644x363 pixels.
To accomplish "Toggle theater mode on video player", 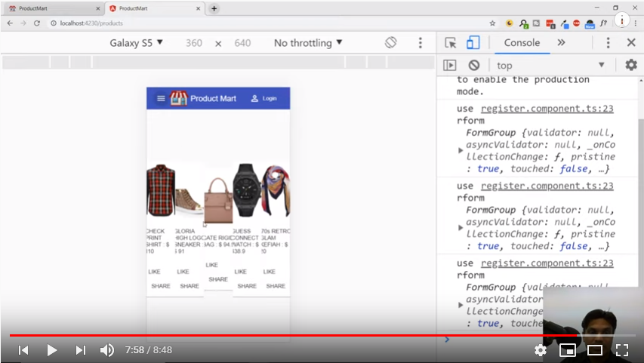I will click(x=595, y=350).
